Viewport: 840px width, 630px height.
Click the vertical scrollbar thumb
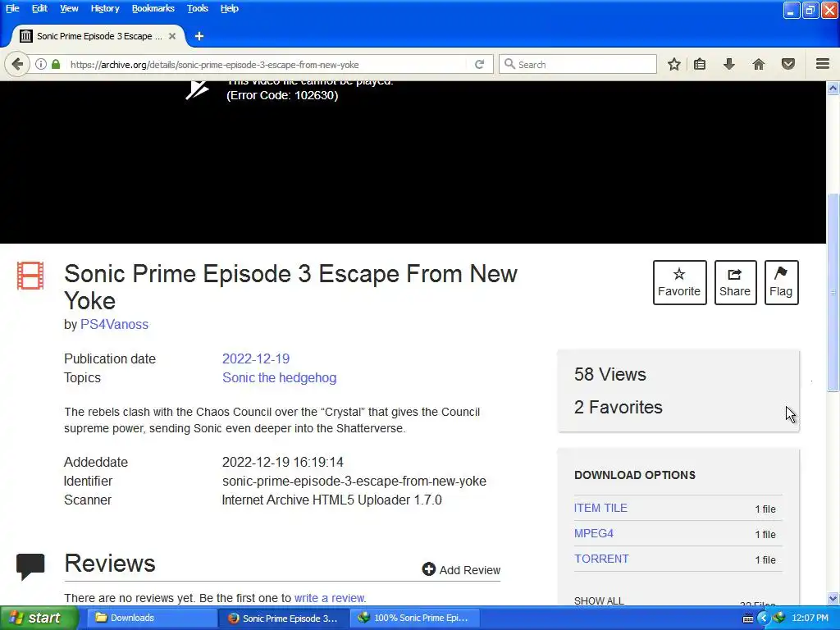pyautogui.click(x=833, y=292)
